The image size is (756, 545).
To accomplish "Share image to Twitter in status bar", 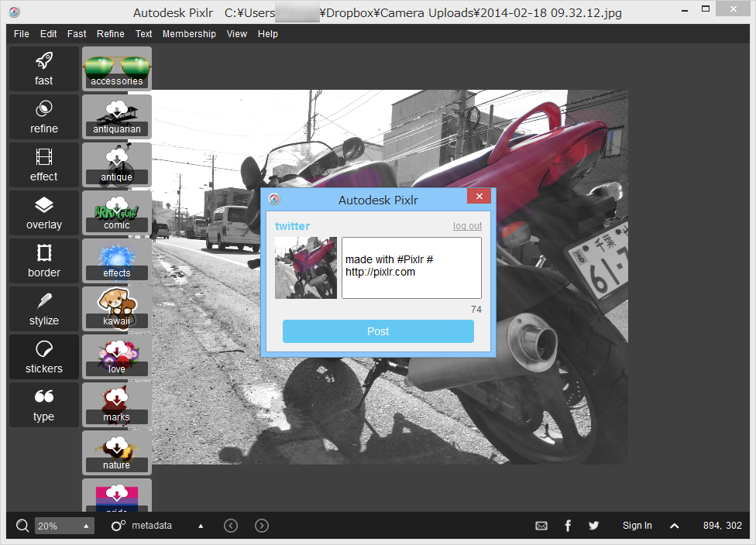I will point(593,526).
